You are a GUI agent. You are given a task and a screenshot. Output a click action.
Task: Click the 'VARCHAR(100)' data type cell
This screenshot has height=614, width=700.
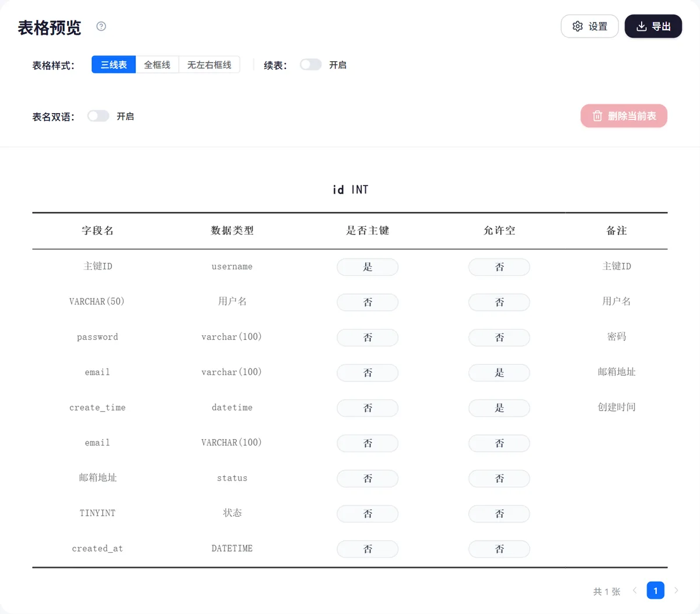[x=232, y=443]
